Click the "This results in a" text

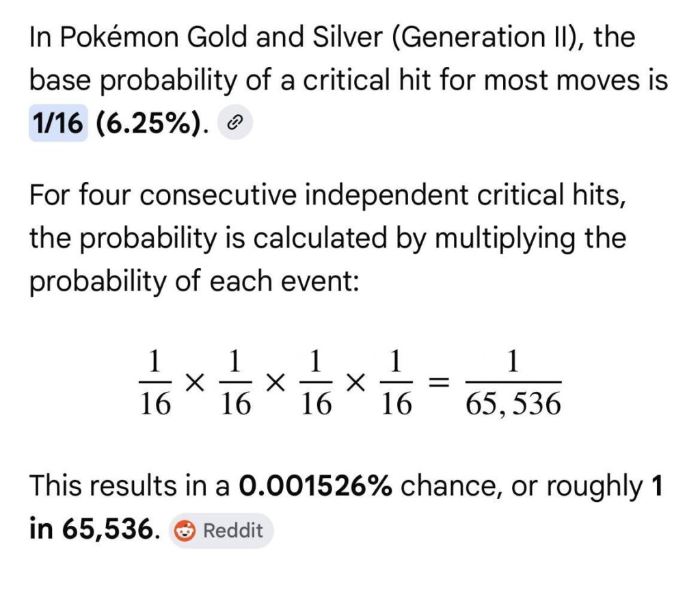[130, 486]
